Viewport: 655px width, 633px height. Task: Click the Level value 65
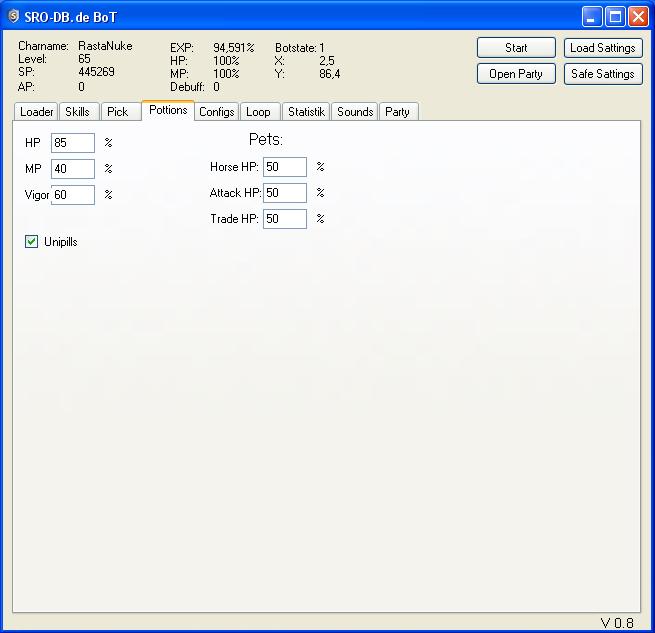[x=84, y=59]
